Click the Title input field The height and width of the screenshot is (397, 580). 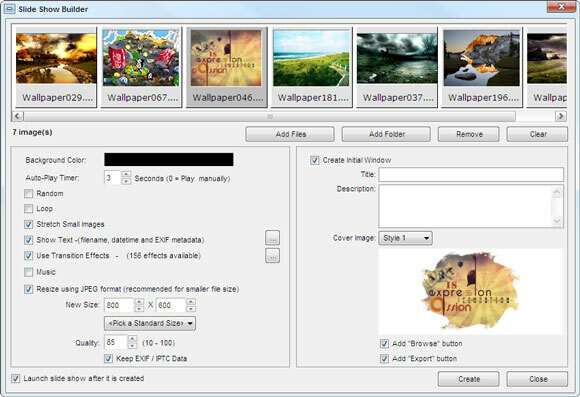pos(471,174)
